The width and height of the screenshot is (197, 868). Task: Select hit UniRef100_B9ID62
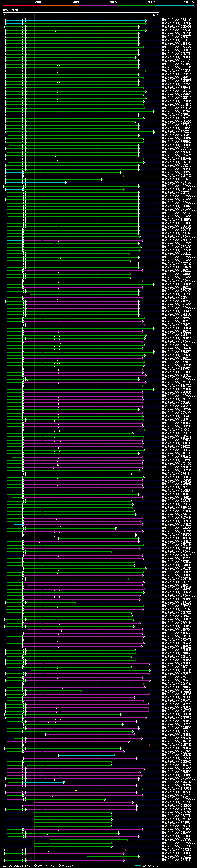coord(177,64)
